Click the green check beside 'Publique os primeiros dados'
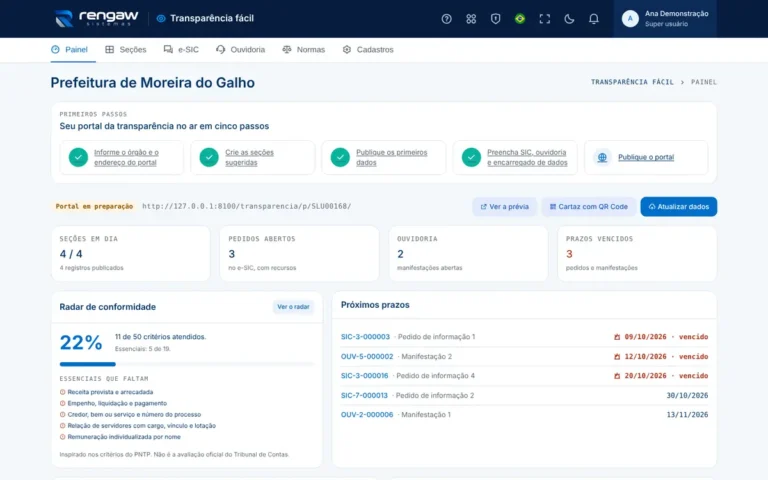Screen dimensions: 768x480 (x=340, y=157)
